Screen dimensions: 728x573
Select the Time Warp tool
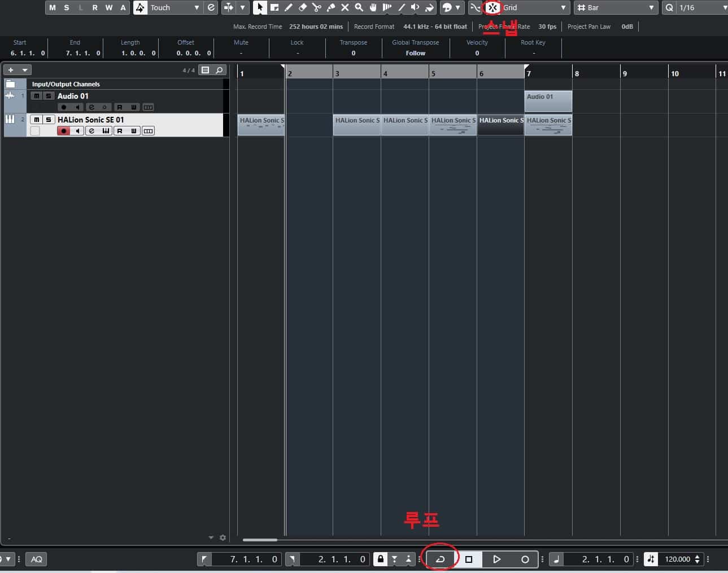(387, 7)
